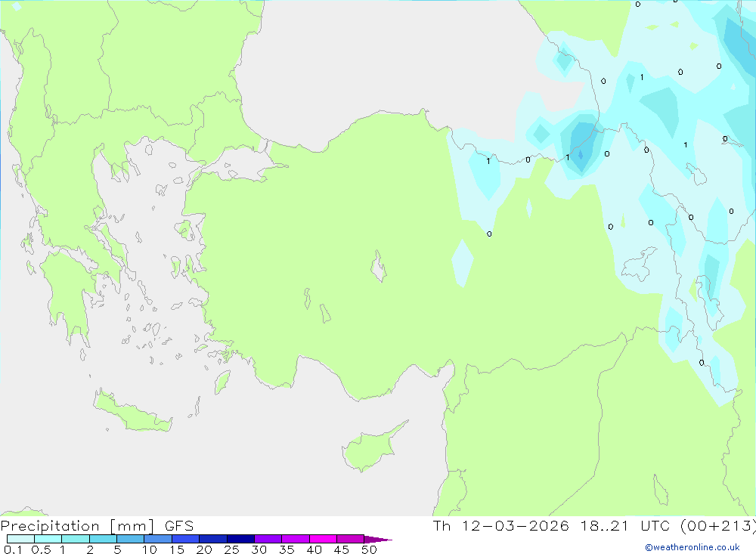The image size is (756, 554).
Task: Choose the 25–30 mm navy swatch
Action: click(x=240, y=539)
